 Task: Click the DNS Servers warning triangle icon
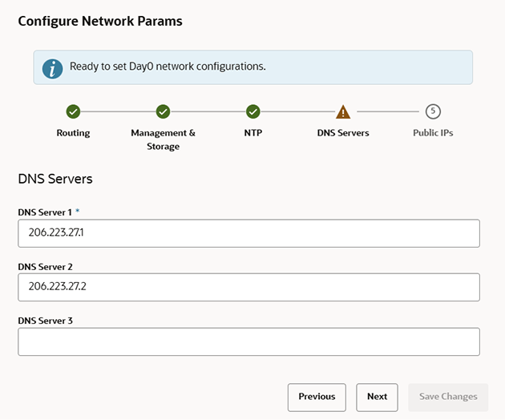click(x=343, y=111)
